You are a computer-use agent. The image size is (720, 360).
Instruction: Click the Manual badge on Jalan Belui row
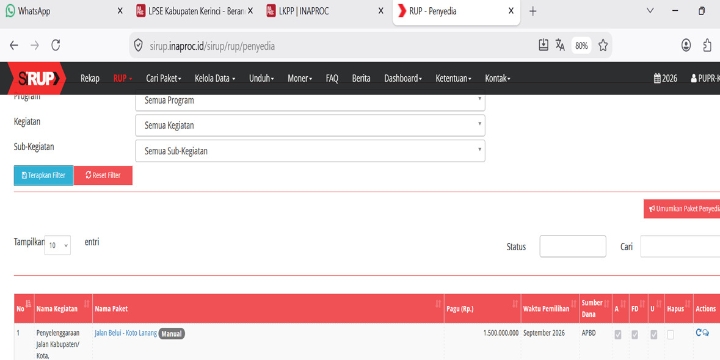pyautogui.click(x=172, y=333)
